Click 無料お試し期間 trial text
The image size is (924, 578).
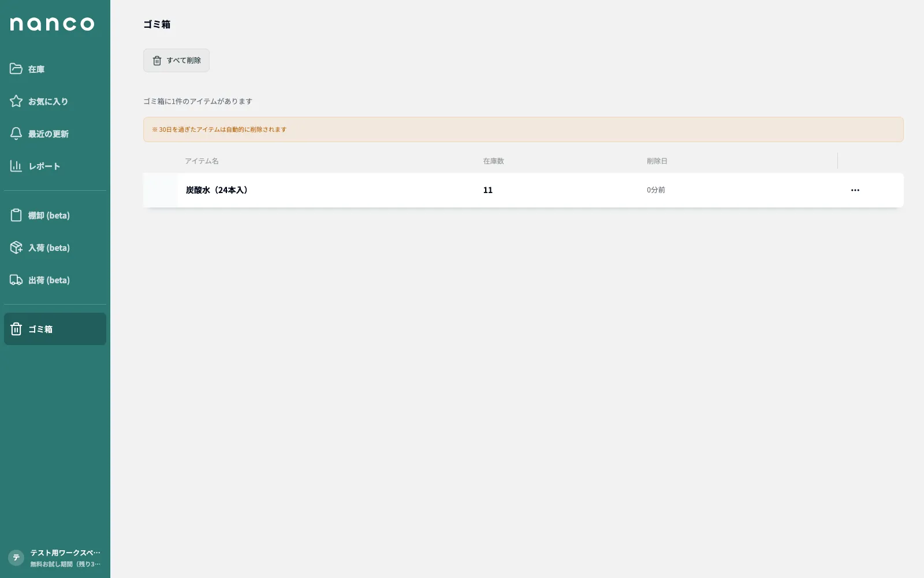pos(65,564)
